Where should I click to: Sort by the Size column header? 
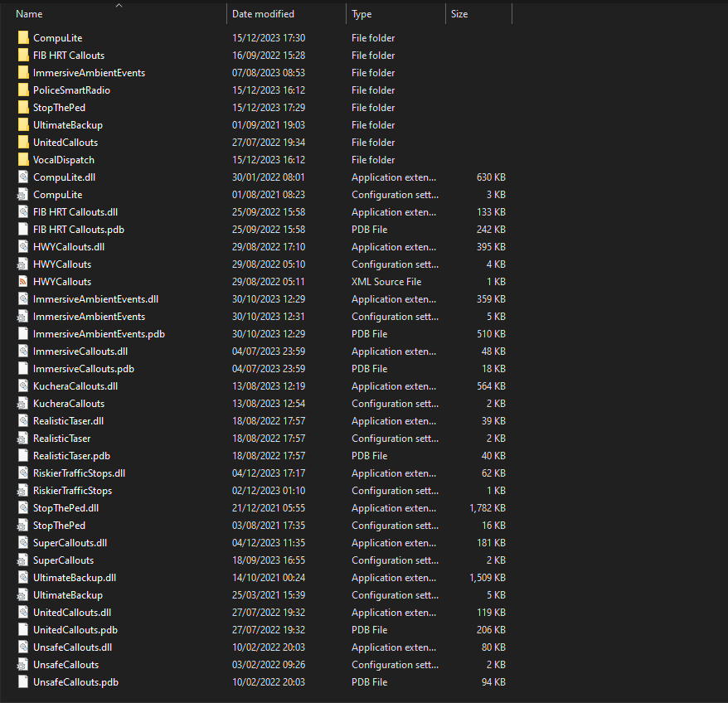point(459,14)
